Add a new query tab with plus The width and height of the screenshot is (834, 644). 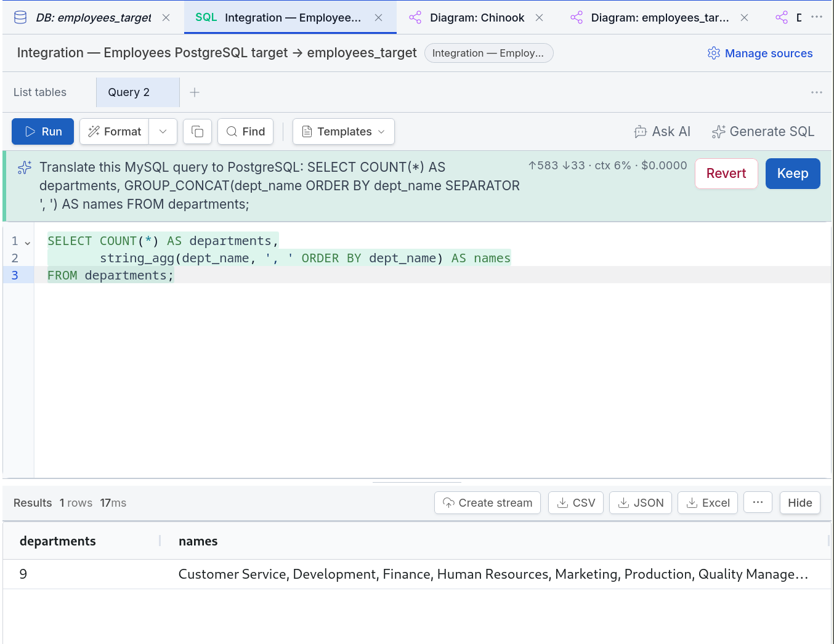tap(195, 92)
